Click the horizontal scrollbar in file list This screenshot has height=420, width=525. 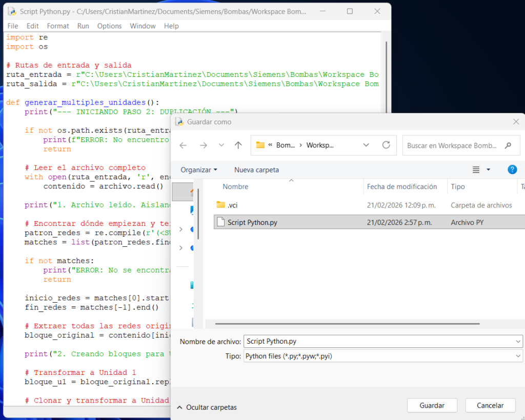(347, 324)
